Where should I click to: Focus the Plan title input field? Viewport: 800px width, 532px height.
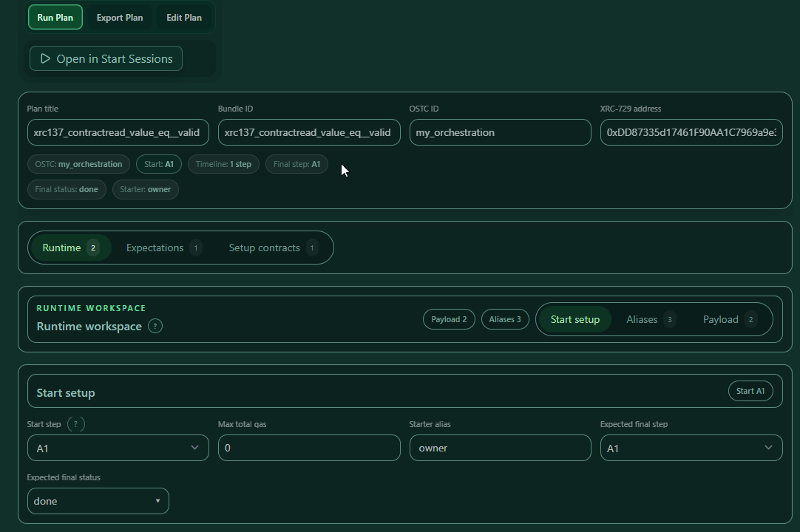118,132
